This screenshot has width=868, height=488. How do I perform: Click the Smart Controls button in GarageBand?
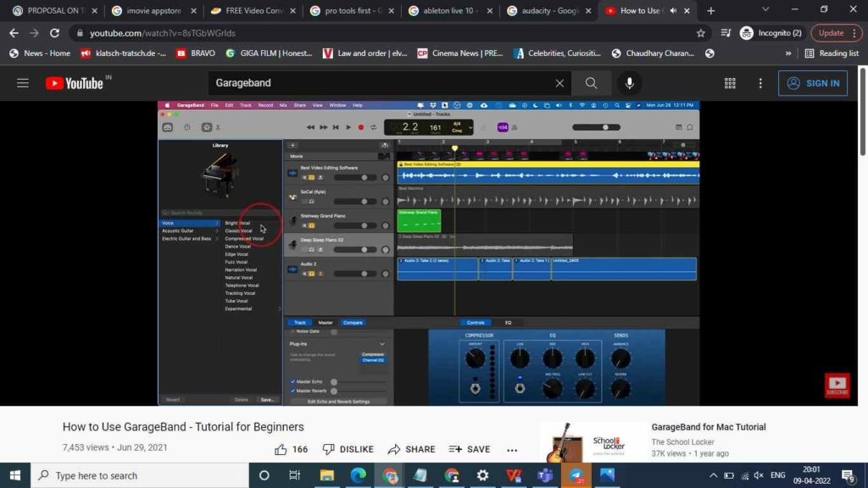coord(207,127)
